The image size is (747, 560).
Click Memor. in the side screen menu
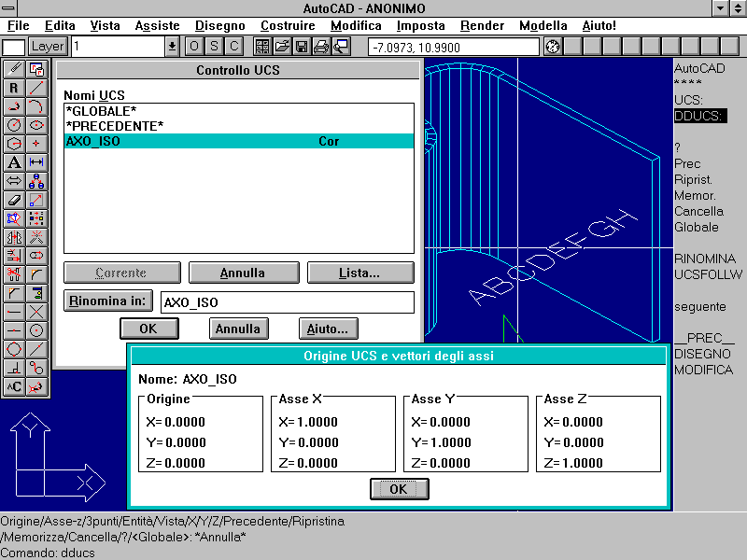[695, 195]
